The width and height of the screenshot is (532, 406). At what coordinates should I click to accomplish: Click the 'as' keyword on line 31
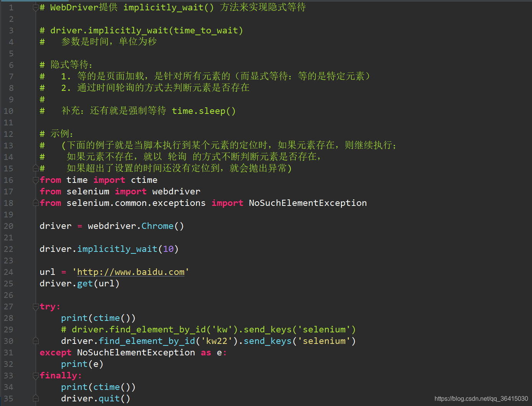(206, 353)
